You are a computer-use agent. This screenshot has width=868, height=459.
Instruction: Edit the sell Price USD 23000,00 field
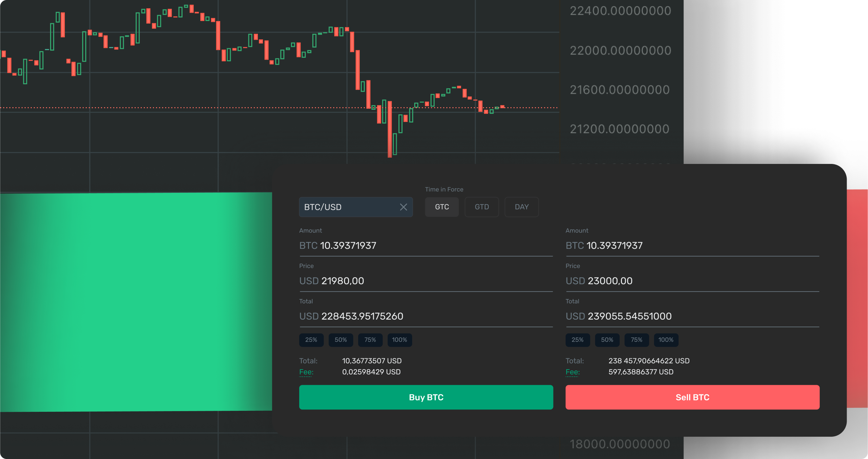(692, 281)
